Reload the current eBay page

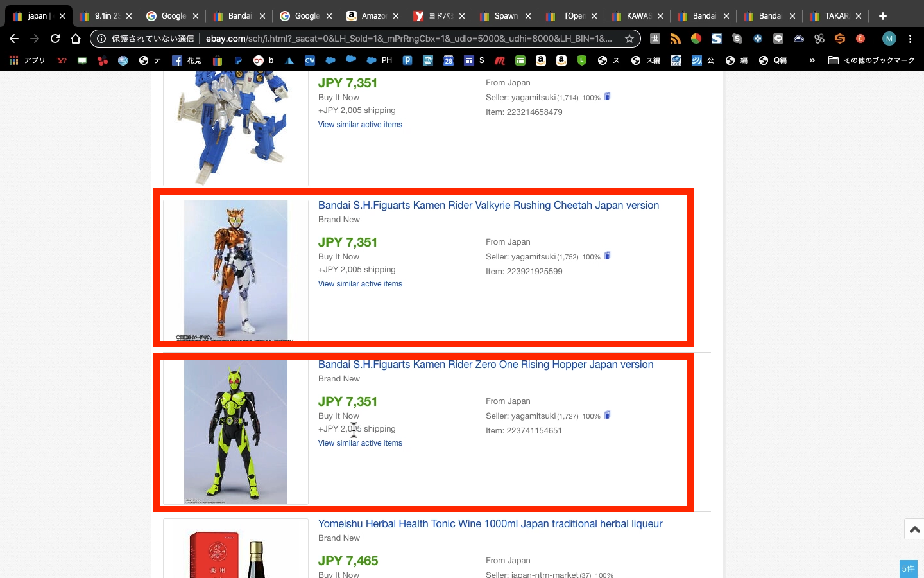55,39
